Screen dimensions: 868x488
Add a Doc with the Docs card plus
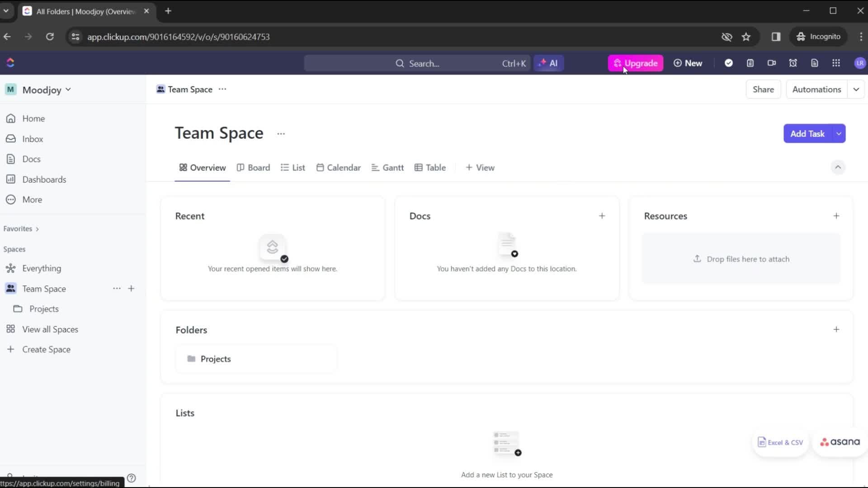click(x=602, y=216)
